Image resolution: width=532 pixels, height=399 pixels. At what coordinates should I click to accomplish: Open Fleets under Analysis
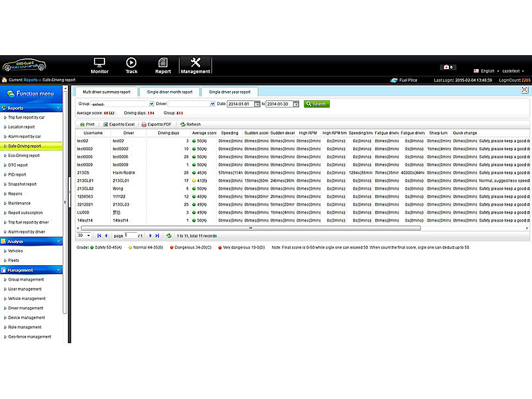pos(13,260)
